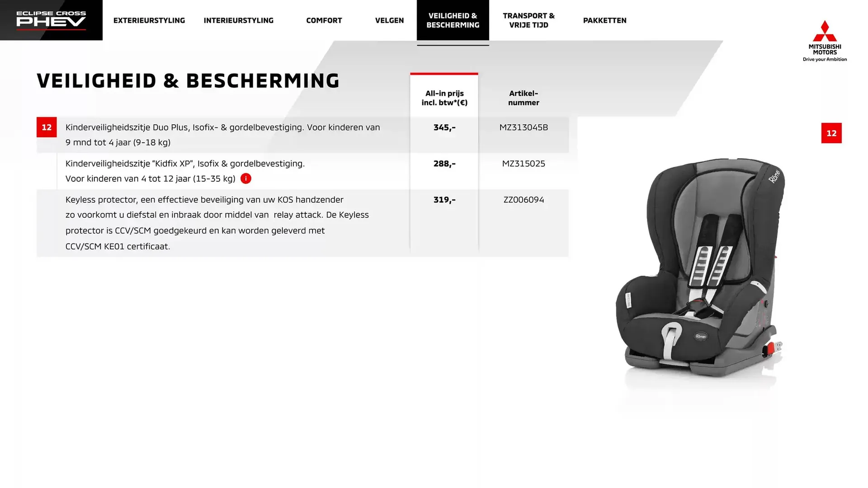Go to the Velgen tab
The height and width of the screenshot is (488, 868).
tap(390, 20)
